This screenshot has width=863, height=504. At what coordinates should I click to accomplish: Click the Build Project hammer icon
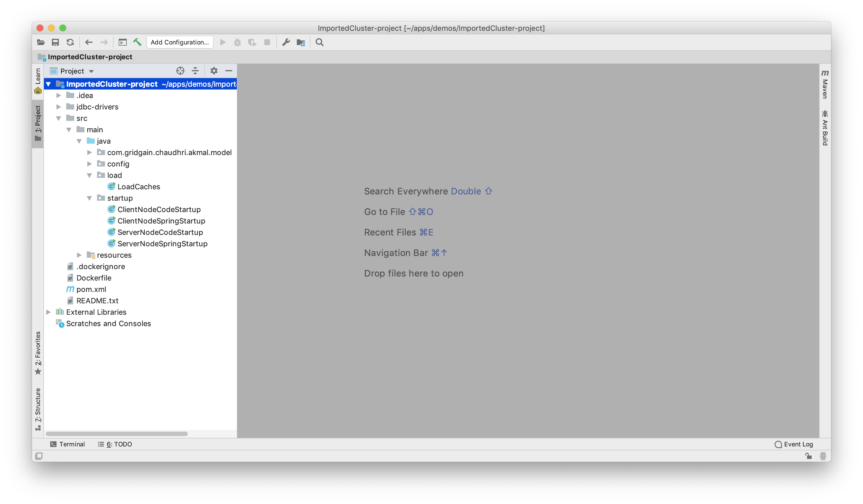click(137, 42)
